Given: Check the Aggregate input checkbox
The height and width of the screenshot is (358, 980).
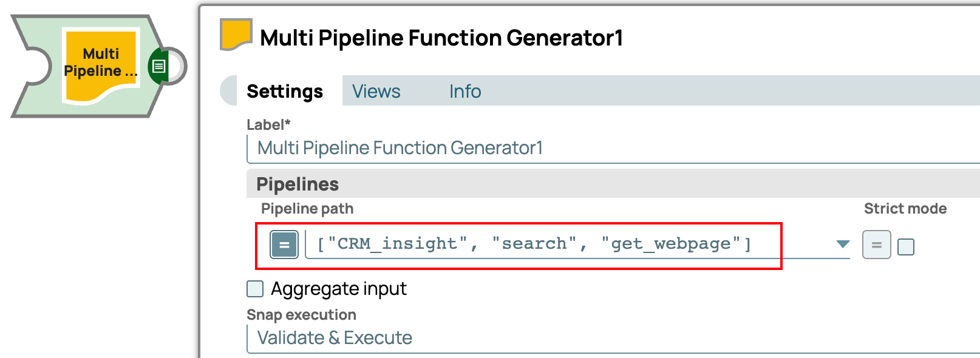Looking at the screenshot, I should coord(255,289).
